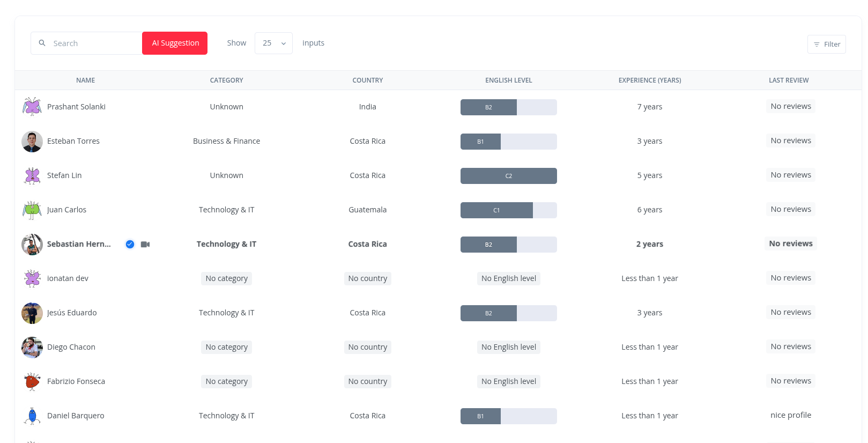Click the filter lines icon
The image size is (868, 443).
[817, 45]
